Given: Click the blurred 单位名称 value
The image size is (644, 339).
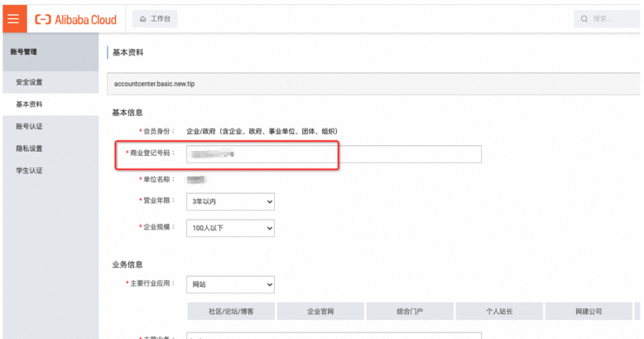Looking at the screenshot, I should point(196,179).
